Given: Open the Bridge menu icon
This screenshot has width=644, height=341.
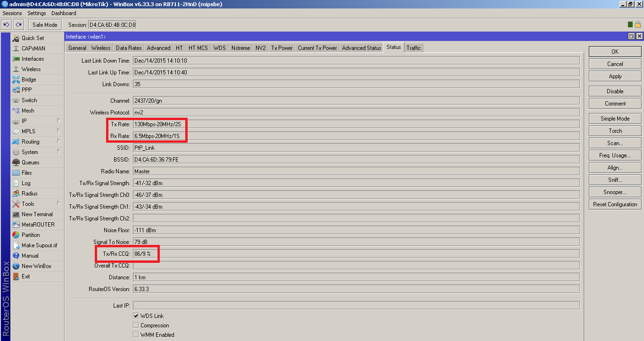Looking at the screenshot, I should click(16, 80).
